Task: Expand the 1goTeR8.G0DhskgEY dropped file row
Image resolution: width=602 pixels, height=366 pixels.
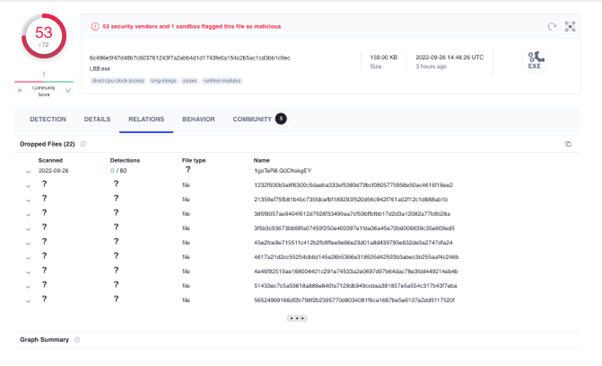Action: [28, 172]
